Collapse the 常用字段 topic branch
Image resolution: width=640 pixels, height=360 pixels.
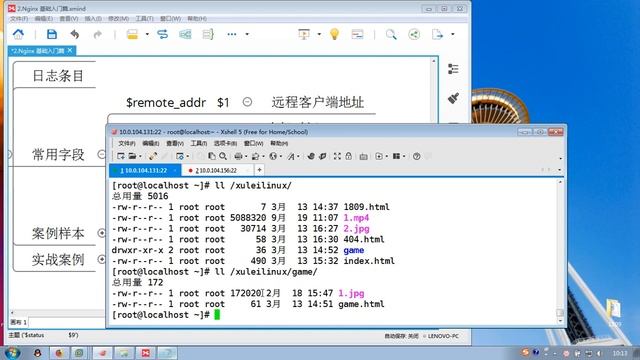pyautogui.click(x=101, y=154)
